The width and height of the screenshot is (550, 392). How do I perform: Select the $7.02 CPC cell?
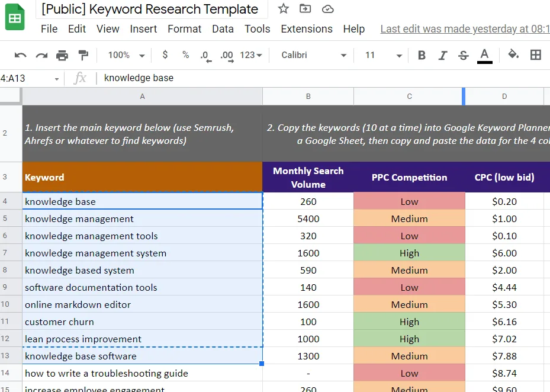(504, 339)
